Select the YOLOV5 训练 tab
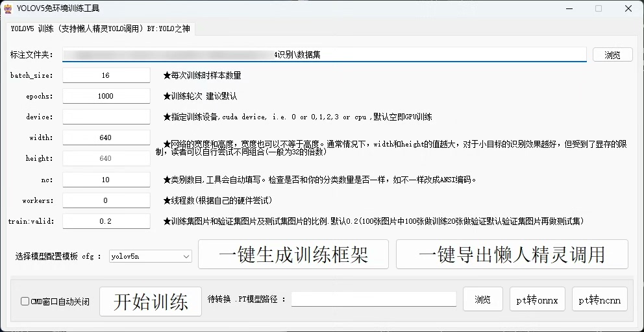Image resolution: width=644 pixels, height=332 pixels. point(100,29)
